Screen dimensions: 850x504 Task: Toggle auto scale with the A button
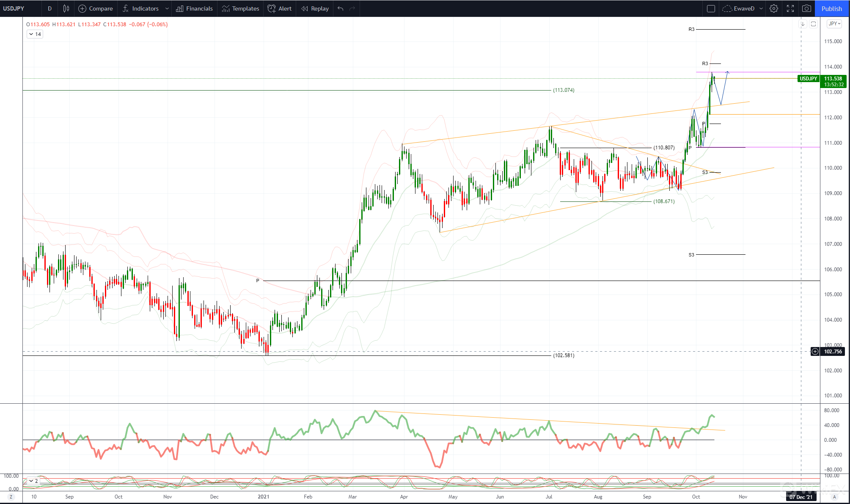[x=834, y=497]
